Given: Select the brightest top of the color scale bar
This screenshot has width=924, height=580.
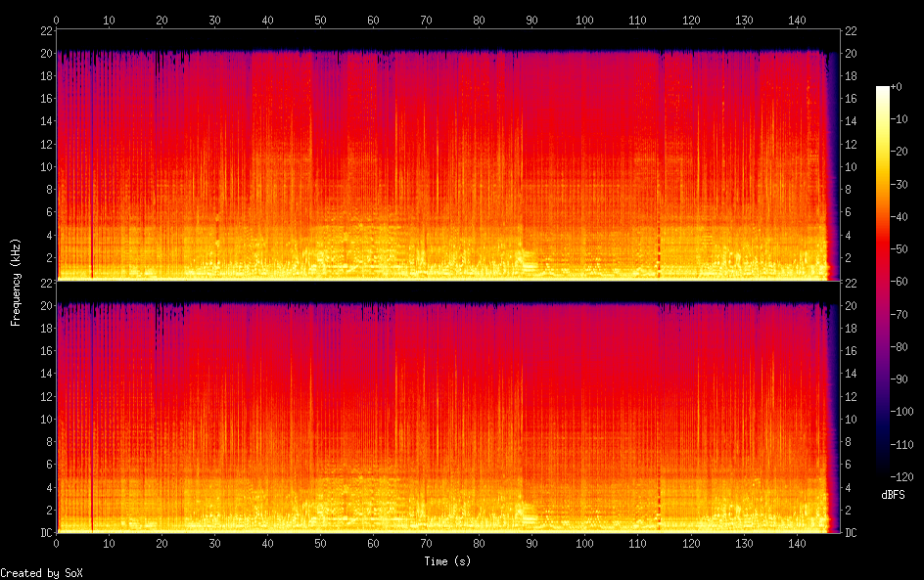Looking at the screenshot, I should click(x=883, y=89).
